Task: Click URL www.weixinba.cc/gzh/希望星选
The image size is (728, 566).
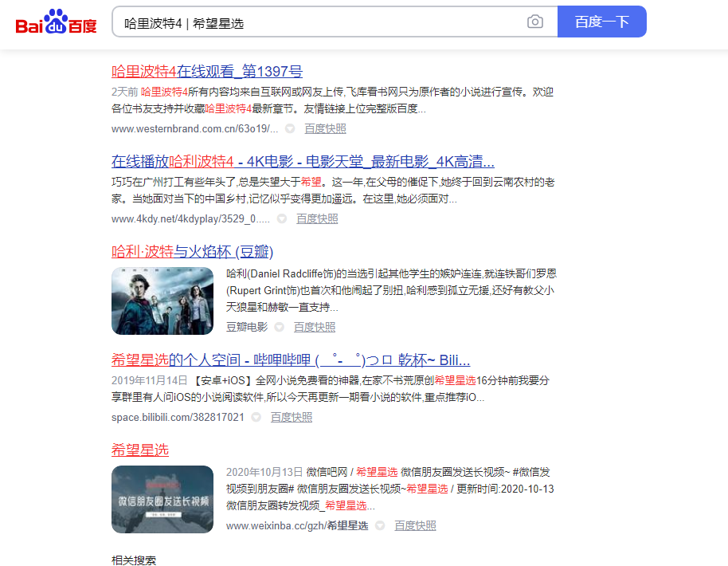Action: coord(297,525)
